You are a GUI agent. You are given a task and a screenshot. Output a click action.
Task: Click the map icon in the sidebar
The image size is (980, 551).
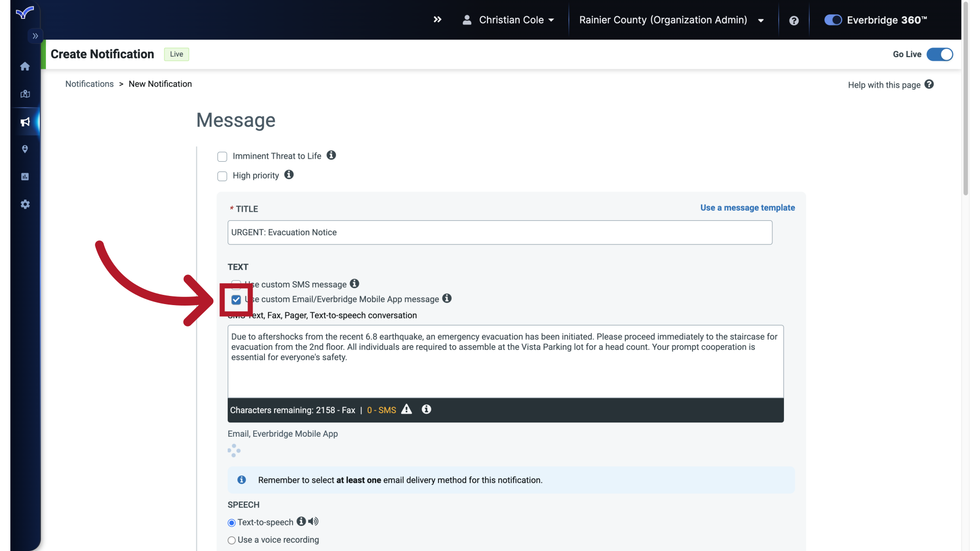pyautogui.click(x=25, y=94)
